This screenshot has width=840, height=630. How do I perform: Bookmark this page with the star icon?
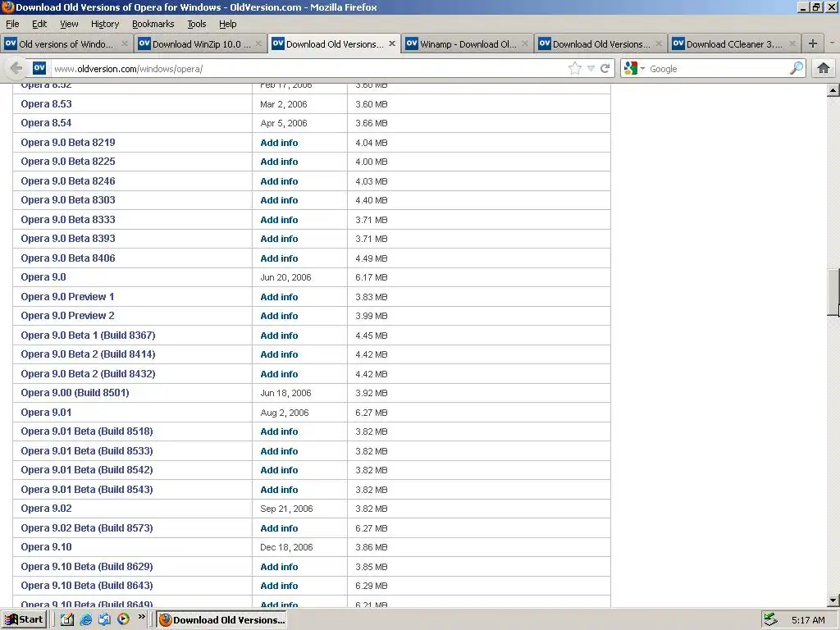574,69
